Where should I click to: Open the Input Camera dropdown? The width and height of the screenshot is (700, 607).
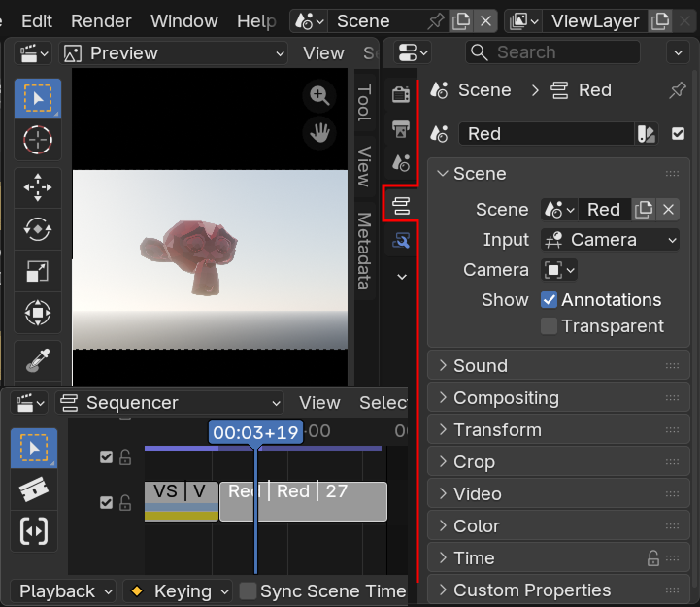tap(610, 240)
